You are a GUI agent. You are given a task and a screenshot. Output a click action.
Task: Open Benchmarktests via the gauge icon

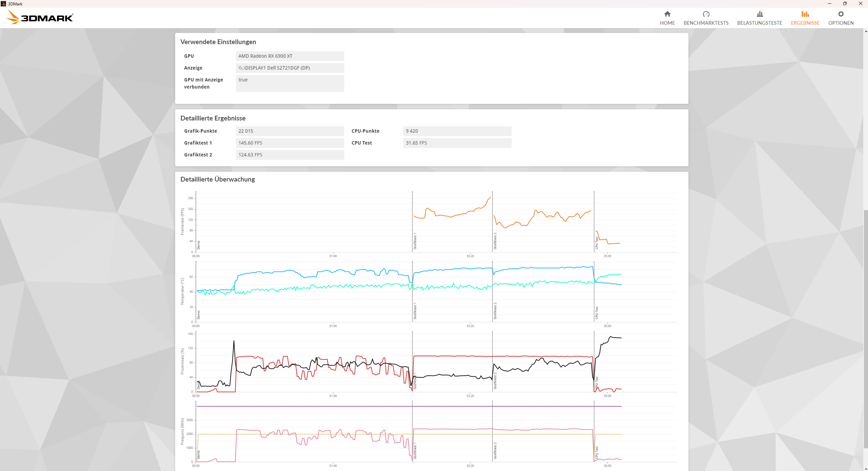click(706, 14)
